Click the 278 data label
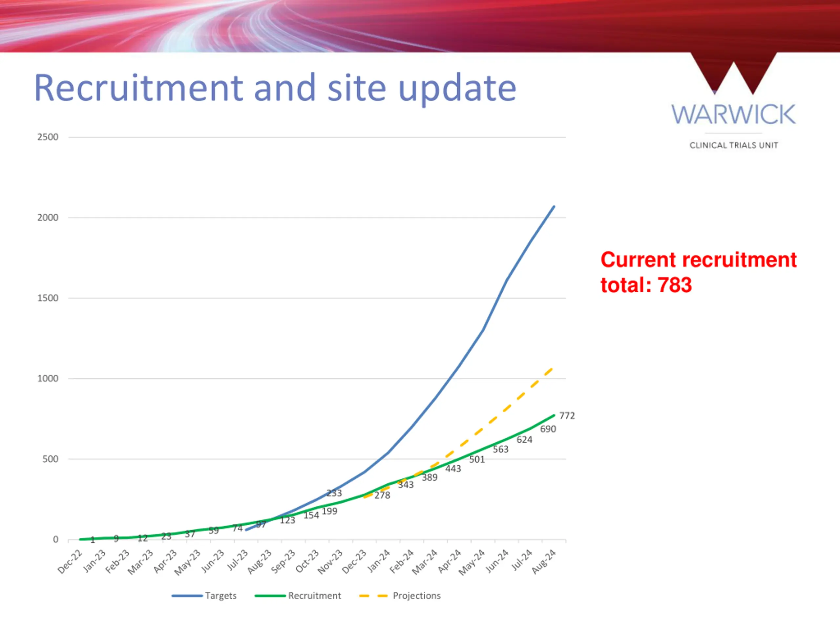840x630 pixels. tap(382, 495)
